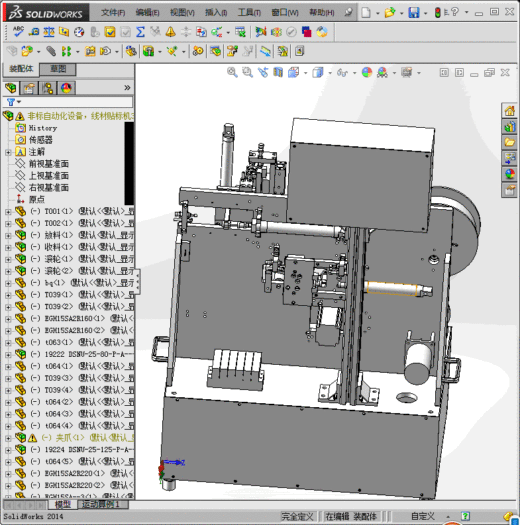Switch to the ConfigurationManager tab icon
The width and height of the screenshot is (520, 525).
click(x=48, y=88)
